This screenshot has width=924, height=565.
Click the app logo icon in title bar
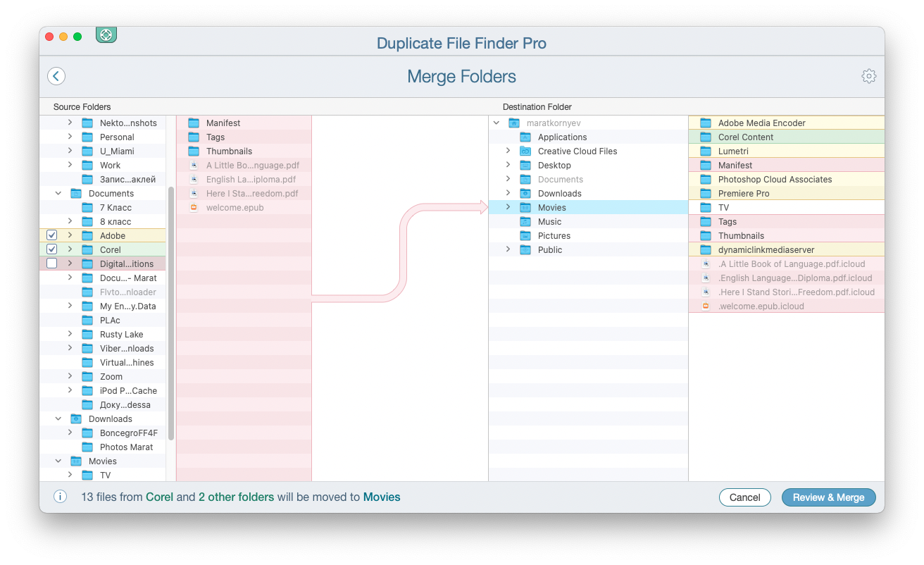pyautogui.click(x=106, y=35)
